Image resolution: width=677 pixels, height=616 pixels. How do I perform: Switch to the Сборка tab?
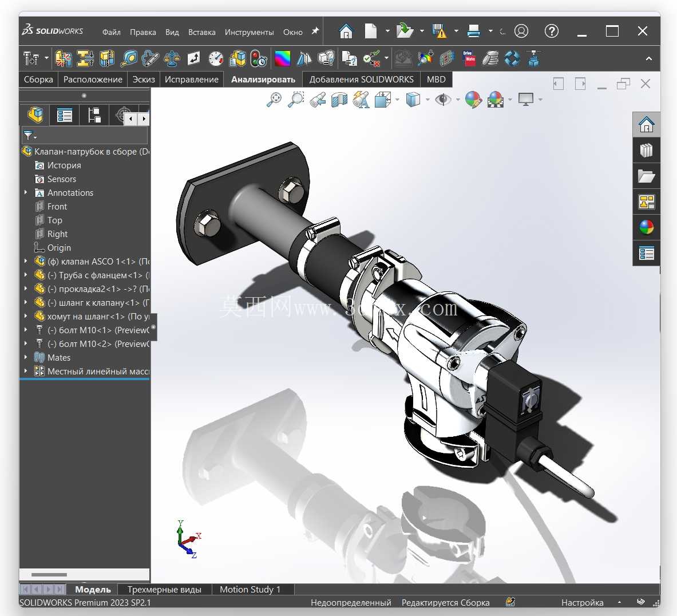[38, 80]
